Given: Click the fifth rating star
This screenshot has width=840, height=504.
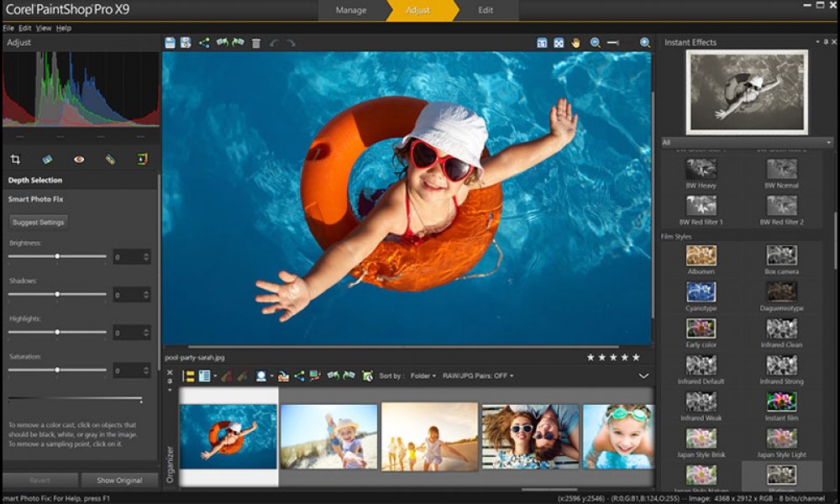Looking at the screenshot, I should 636,357.
